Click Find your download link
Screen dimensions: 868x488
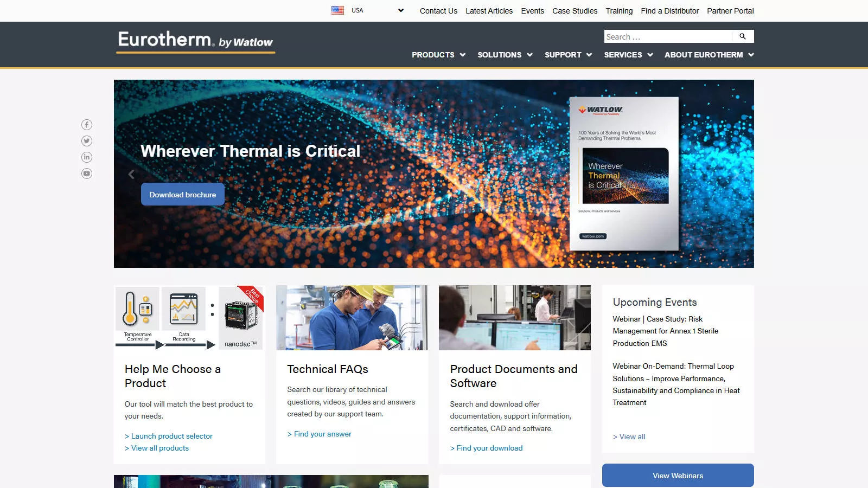pos(487,448)
